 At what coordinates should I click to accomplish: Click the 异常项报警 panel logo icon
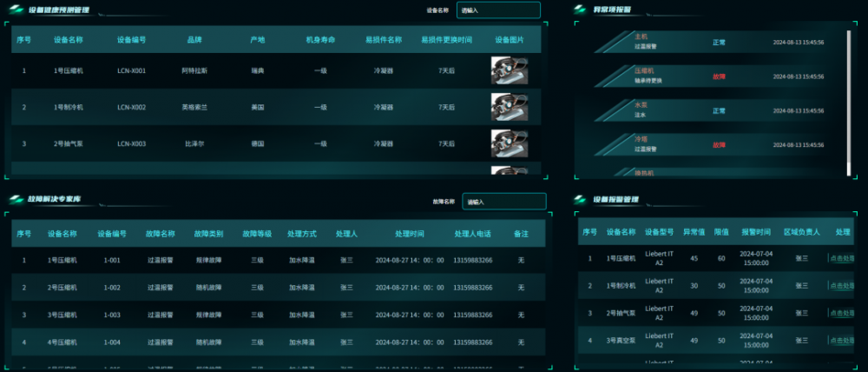[x=580, y=10]
